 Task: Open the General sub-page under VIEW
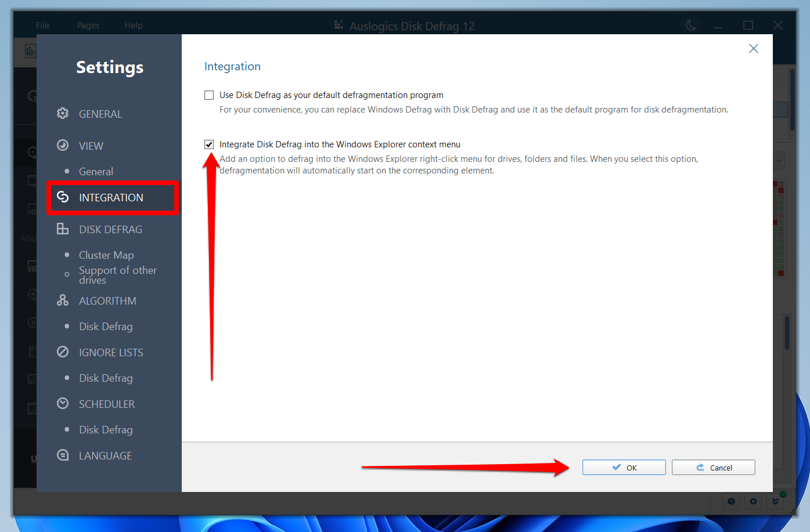point(96,172)
